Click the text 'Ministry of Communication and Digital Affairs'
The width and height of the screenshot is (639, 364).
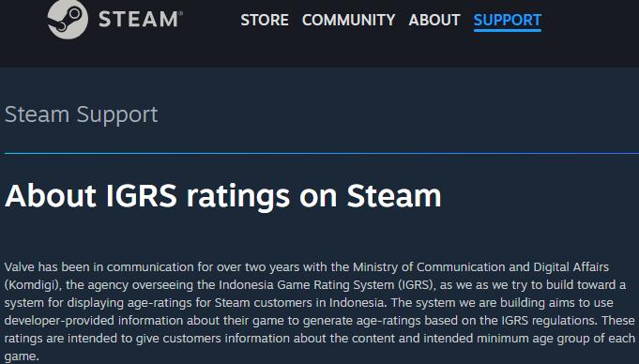(480, 267)
